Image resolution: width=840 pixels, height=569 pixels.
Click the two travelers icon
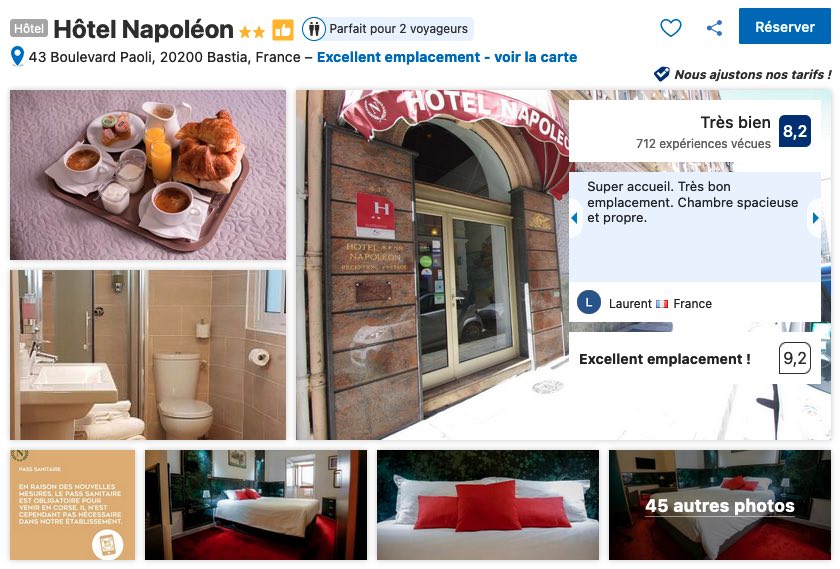click(314, 29)
